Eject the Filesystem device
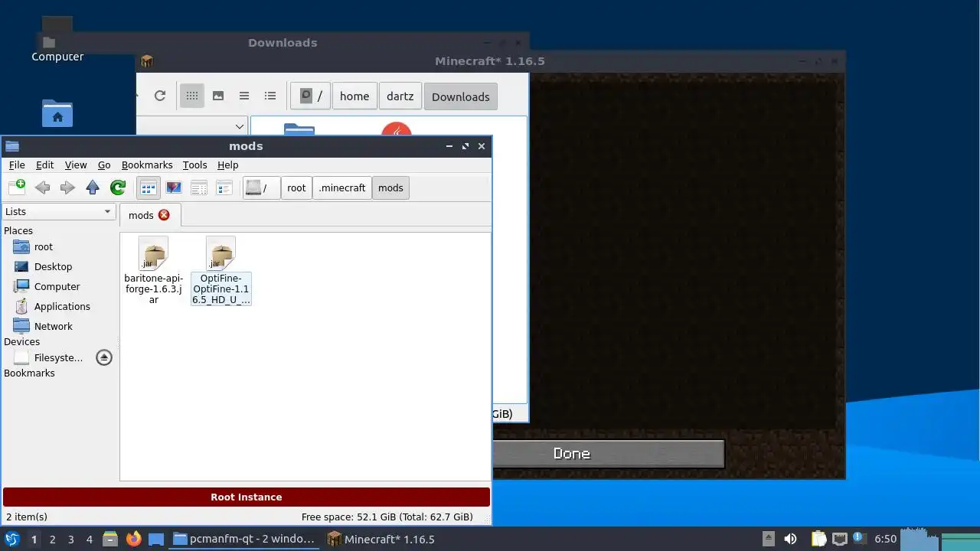 pyautogui.click(x=104, y=357)
